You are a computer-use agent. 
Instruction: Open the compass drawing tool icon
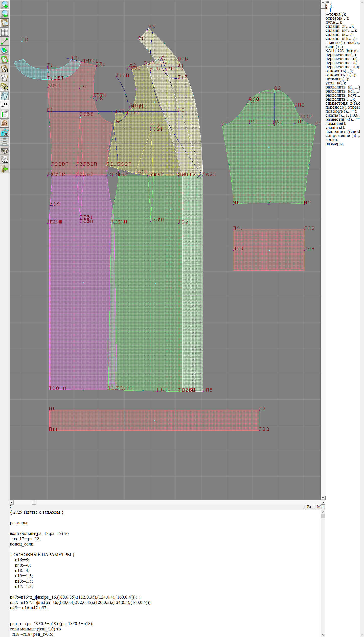tap(5, 78)
